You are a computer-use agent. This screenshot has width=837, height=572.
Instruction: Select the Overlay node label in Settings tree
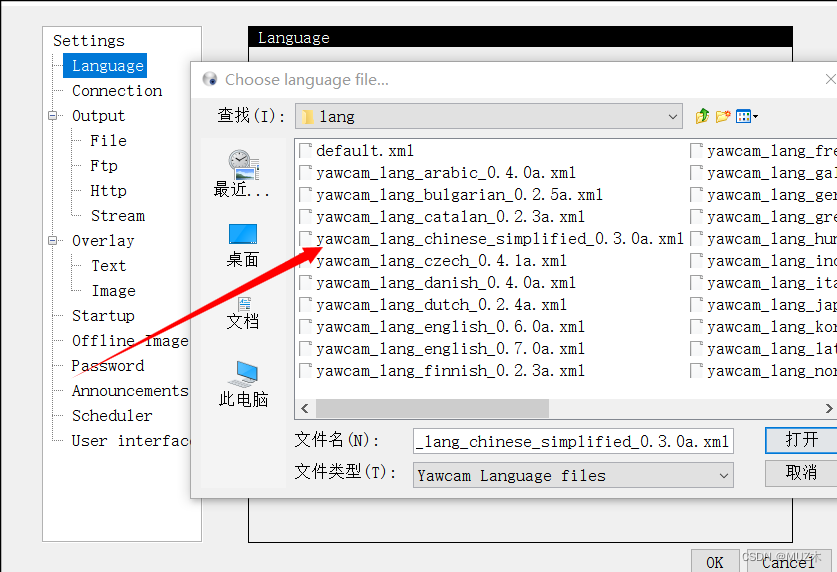tap(103, 241)
